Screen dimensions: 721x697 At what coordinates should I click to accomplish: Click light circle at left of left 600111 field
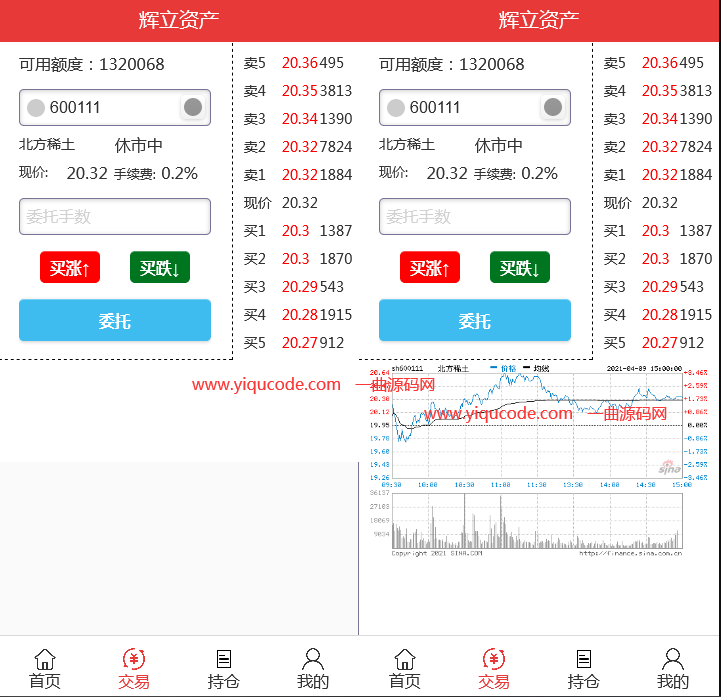(36, 108)
